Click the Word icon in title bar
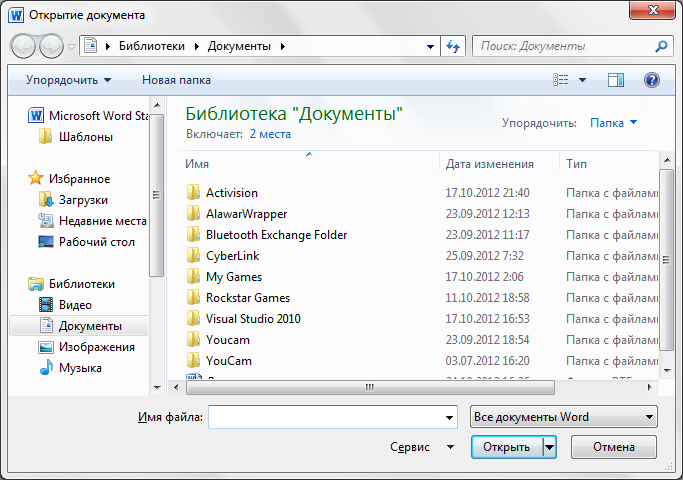This screenshot has height=480, width=683. [16, 15]
